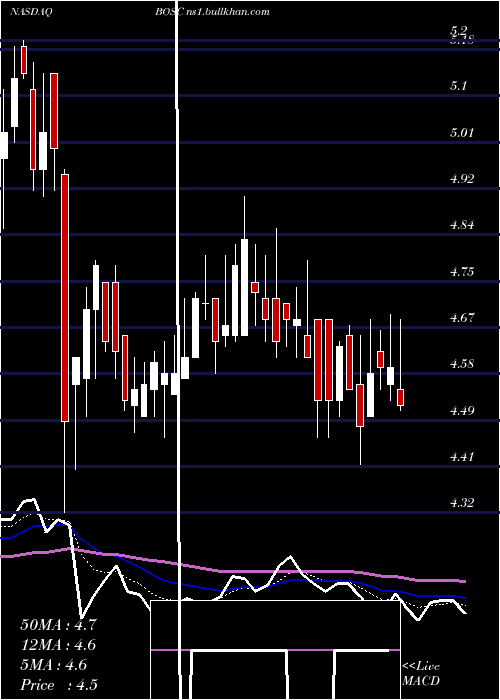Click the last red candlestick on the right

click(x=400, y=397)
